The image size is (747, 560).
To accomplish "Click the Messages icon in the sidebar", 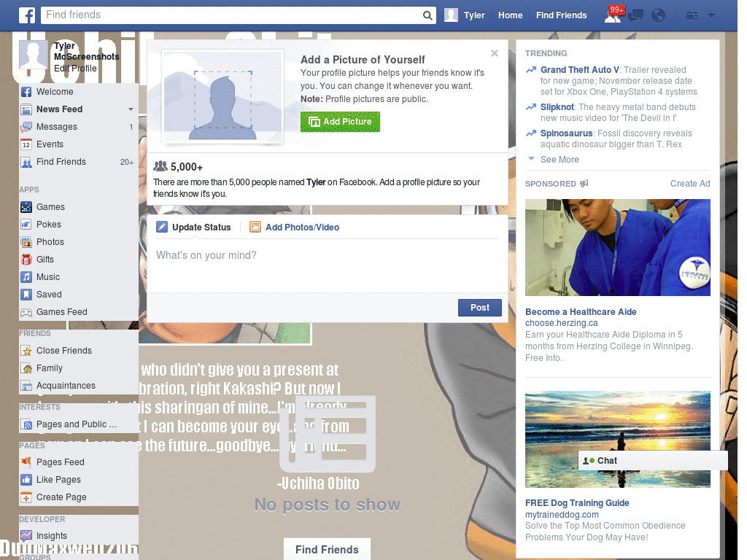I will pos(26,127).
